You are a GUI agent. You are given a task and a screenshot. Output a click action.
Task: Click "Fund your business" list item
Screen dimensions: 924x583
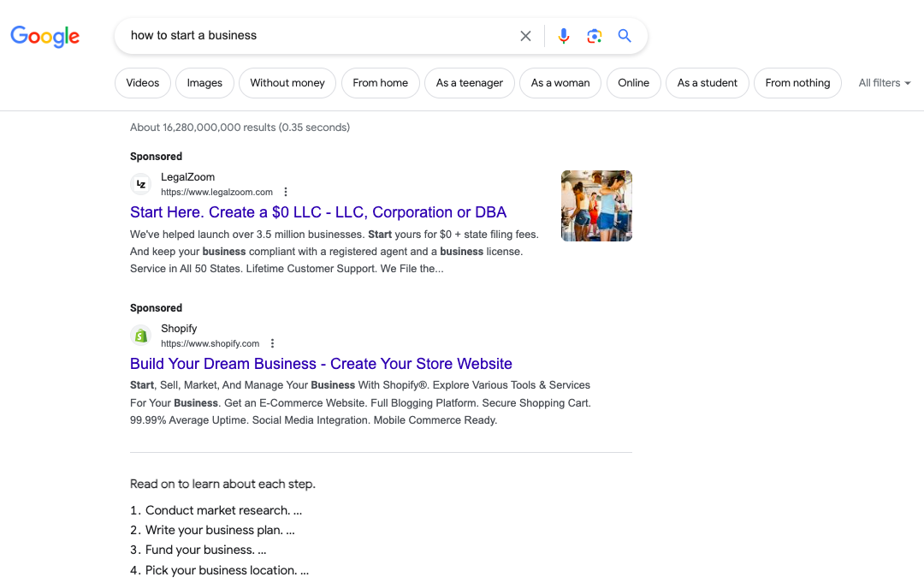(198, 550)
